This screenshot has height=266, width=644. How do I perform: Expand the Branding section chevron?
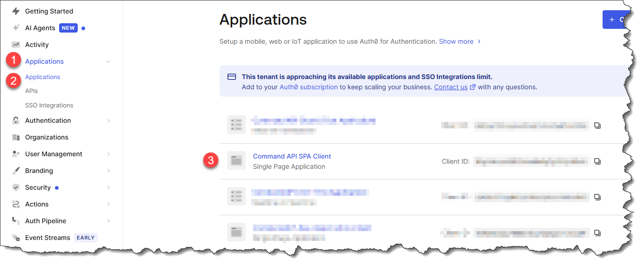108,171
